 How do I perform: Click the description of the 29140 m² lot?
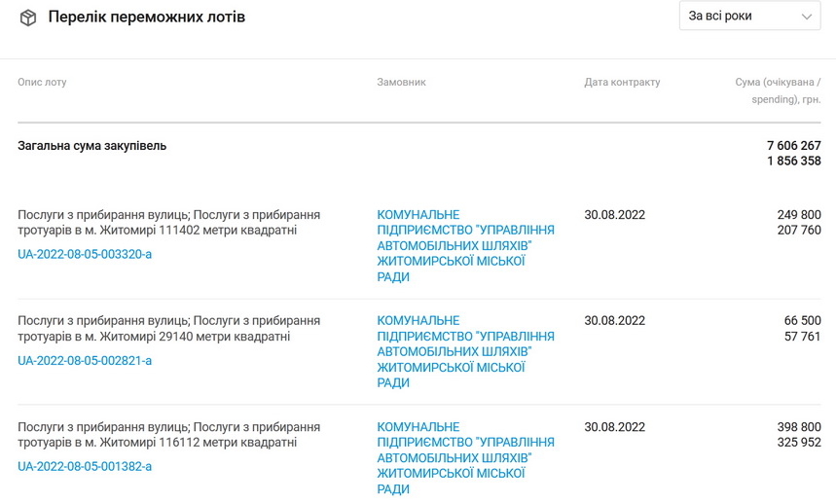168,328
